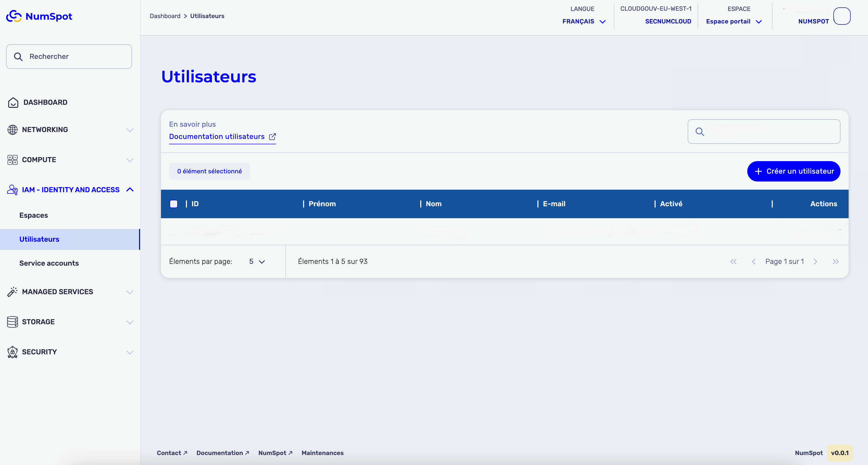Screen dimensions: 868x465
Task: Open the Espaces menu item
Action: coord(33,215)
